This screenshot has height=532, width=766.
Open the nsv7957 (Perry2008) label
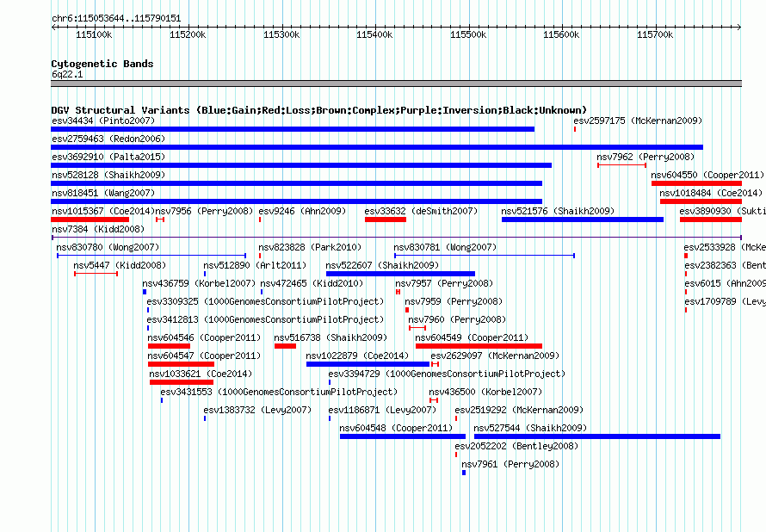click(x=444, y=283)
